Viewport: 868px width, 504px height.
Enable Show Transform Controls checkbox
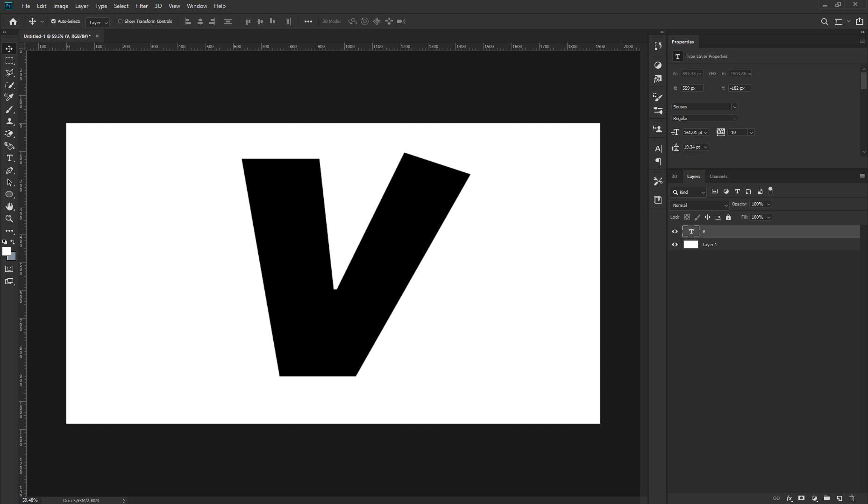pyautogui.click(x=121, y=21)
